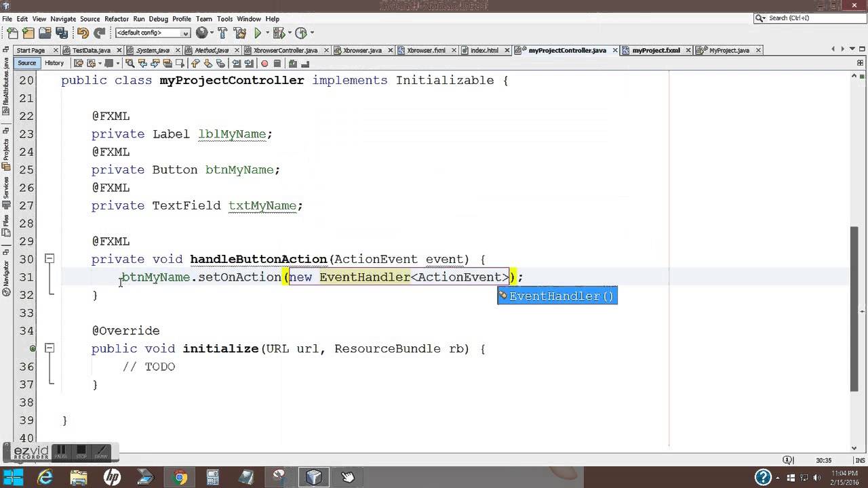
Task: Click the vertical editor scrollbar thumb
Action: [x=854, y=308]
